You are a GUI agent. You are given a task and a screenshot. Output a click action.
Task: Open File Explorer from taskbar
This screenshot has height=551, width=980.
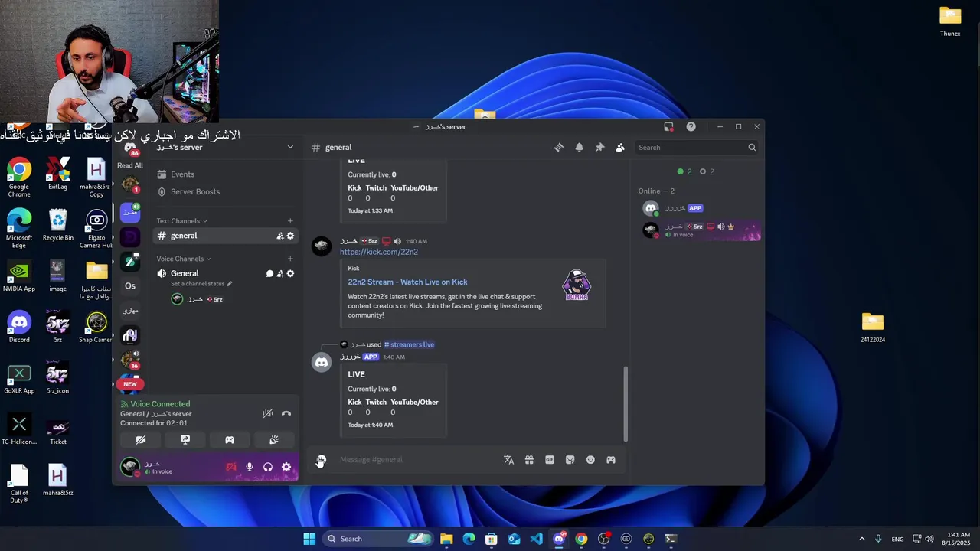(x=446, y=539)
